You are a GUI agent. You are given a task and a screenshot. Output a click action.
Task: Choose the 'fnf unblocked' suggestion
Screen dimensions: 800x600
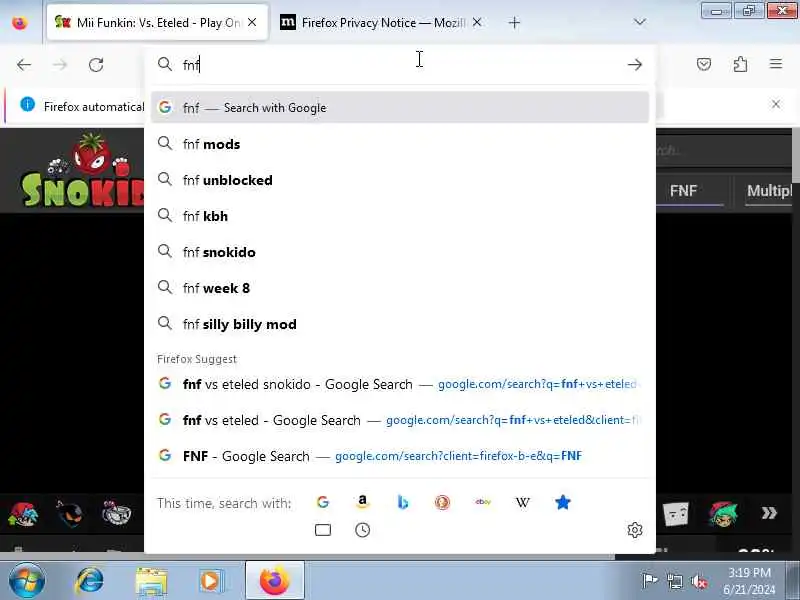[x=400, y=180]
